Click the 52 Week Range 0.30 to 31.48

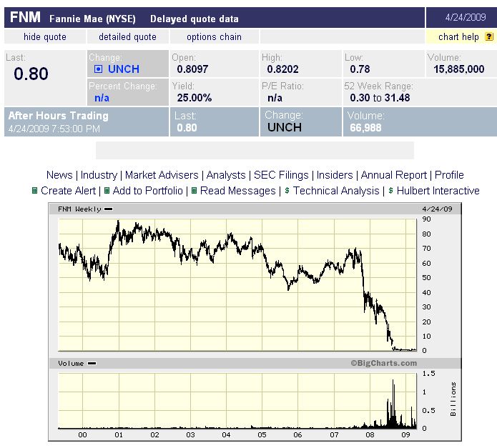tap(380, 97)
